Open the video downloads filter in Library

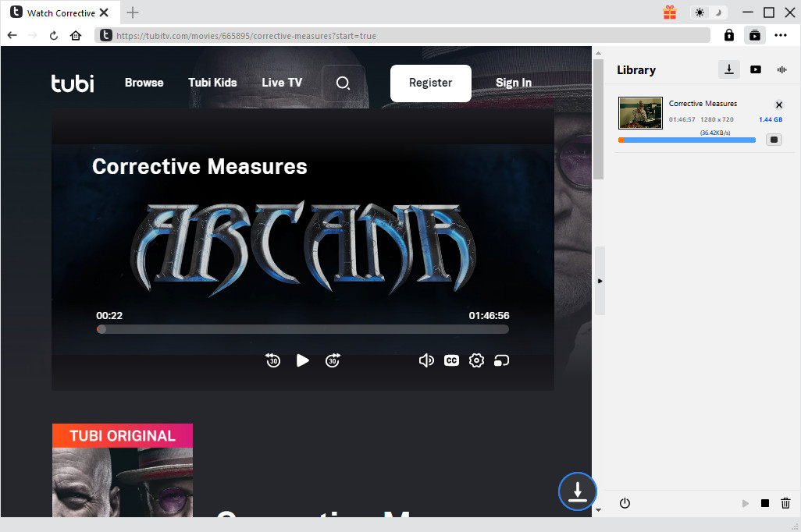[756, 69]
